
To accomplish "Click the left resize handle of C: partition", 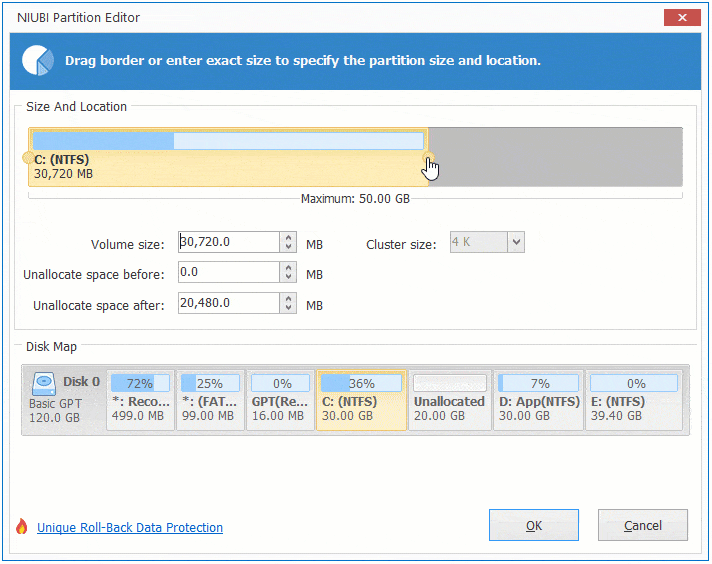I will pyautogui.click(x=27, y=158).
